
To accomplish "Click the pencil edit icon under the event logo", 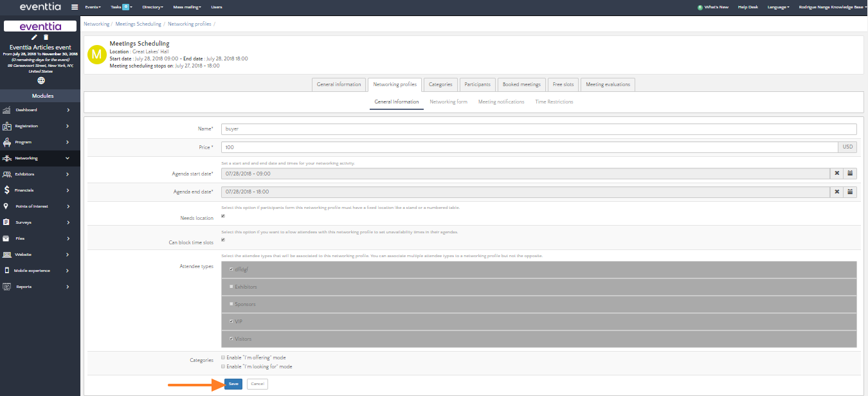I will coord(35,37).
